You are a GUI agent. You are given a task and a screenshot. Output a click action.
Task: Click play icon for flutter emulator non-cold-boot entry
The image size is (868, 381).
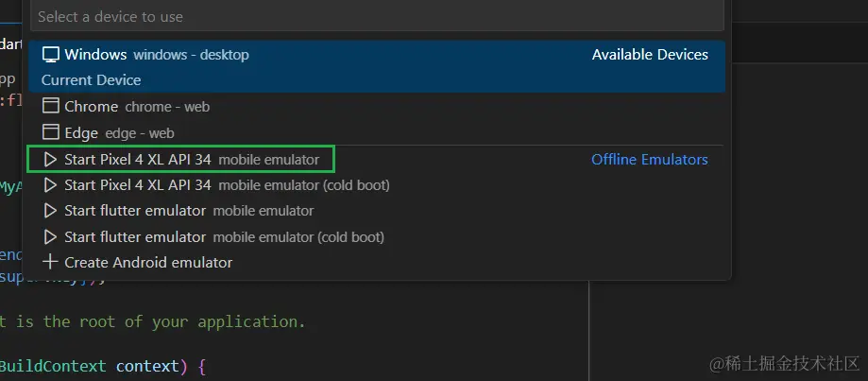[50, 211]
